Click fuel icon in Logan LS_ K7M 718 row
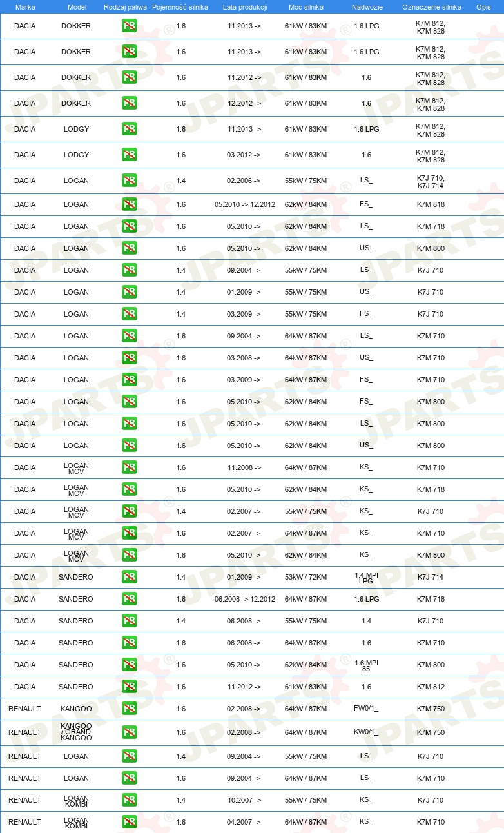The width and height of the screenshot is (504, 833). click(x=129, y=226)
